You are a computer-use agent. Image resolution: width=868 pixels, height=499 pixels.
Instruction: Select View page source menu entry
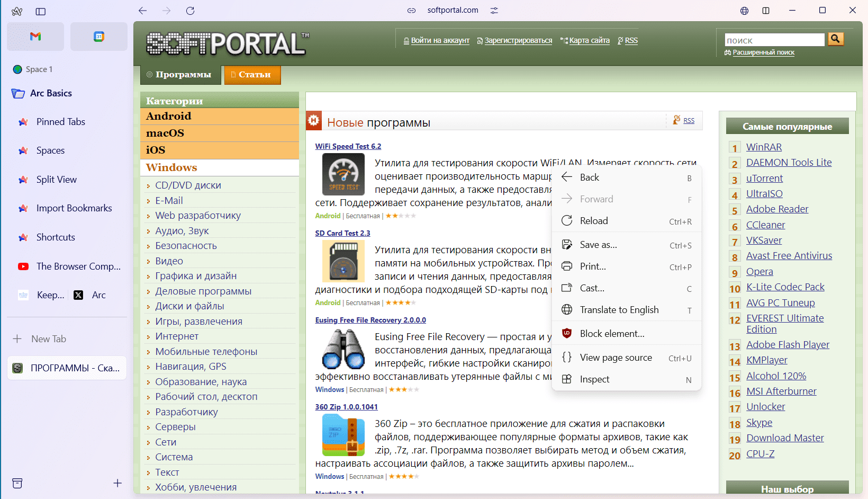[627, 358]
